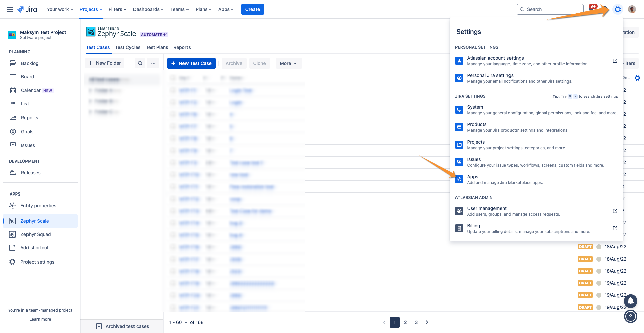Switch to Zephyr Scale Reports tab

pyautogui.click(x=182, y=47)
